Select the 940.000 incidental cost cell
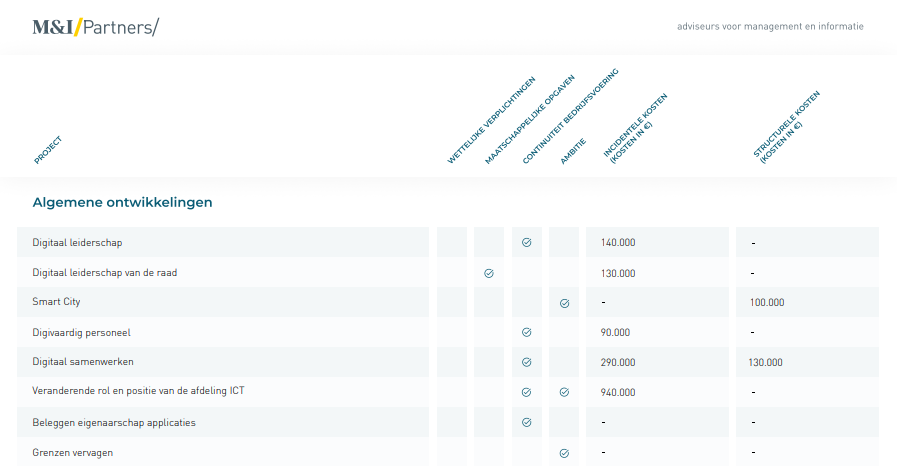The image size is (897, 466). pyautogui.click(x=618, y=392)
